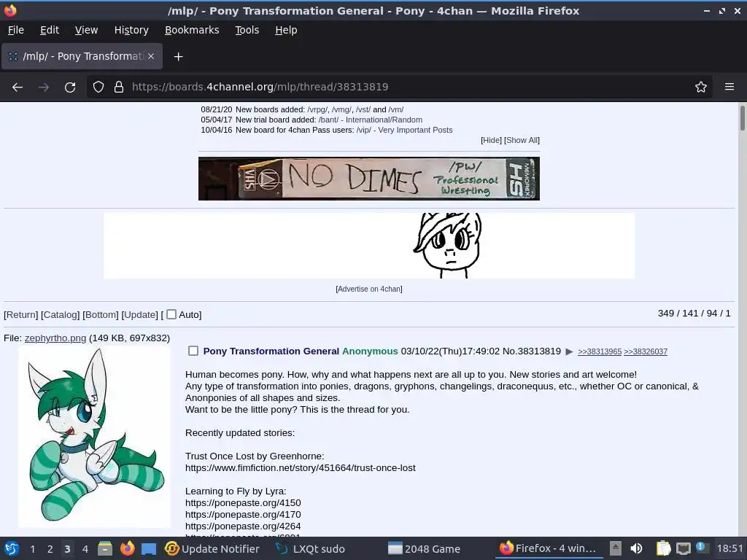Launch Firefox from the quick launch icon
This screenshot has width=747, height=560.
(x=127, y=548)
